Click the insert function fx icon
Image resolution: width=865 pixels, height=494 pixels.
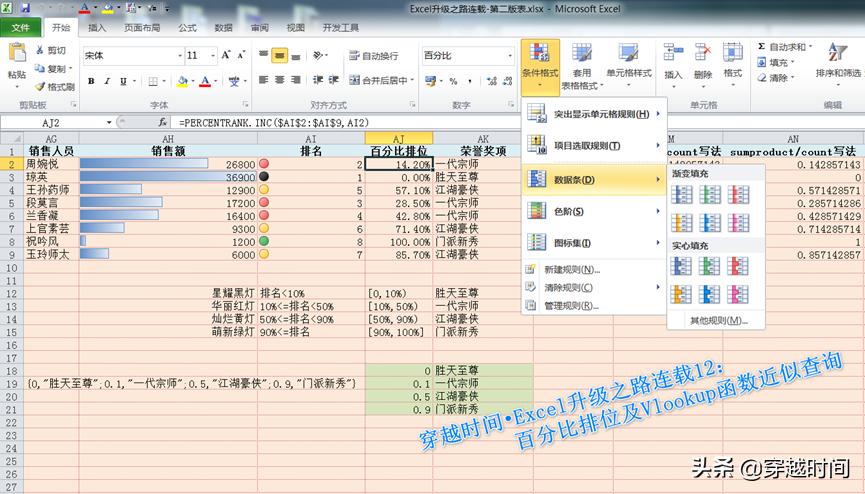tap(163, 122)
